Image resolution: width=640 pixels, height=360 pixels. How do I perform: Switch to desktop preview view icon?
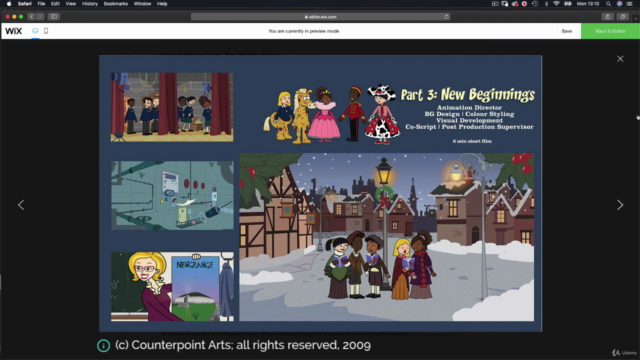coord(35,31)
